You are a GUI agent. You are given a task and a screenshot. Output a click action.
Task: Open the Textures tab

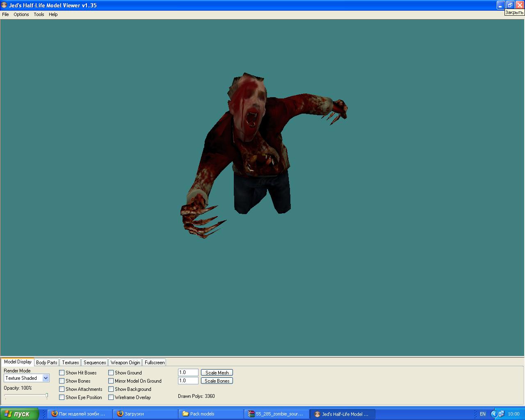[71, 363]
